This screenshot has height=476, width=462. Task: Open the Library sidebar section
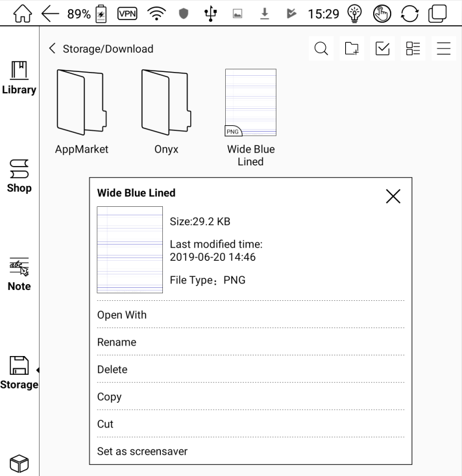click(19, 78)
